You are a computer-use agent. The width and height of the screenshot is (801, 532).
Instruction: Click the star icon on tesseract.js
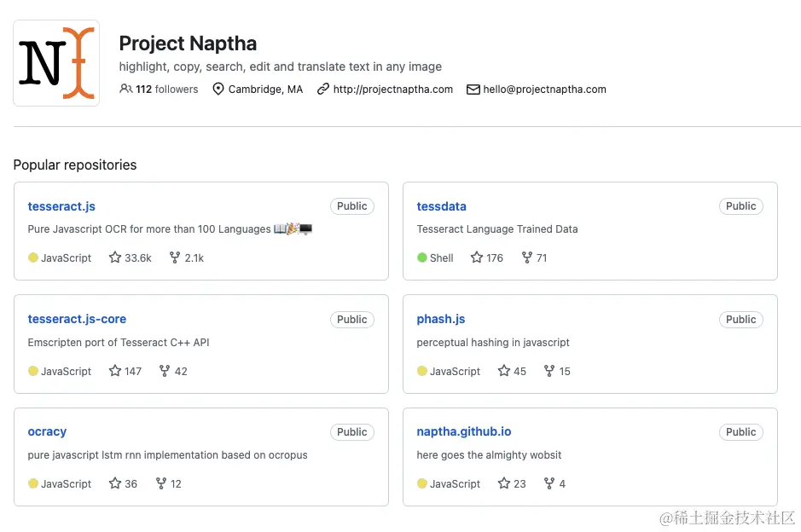(x=115, y=257)
